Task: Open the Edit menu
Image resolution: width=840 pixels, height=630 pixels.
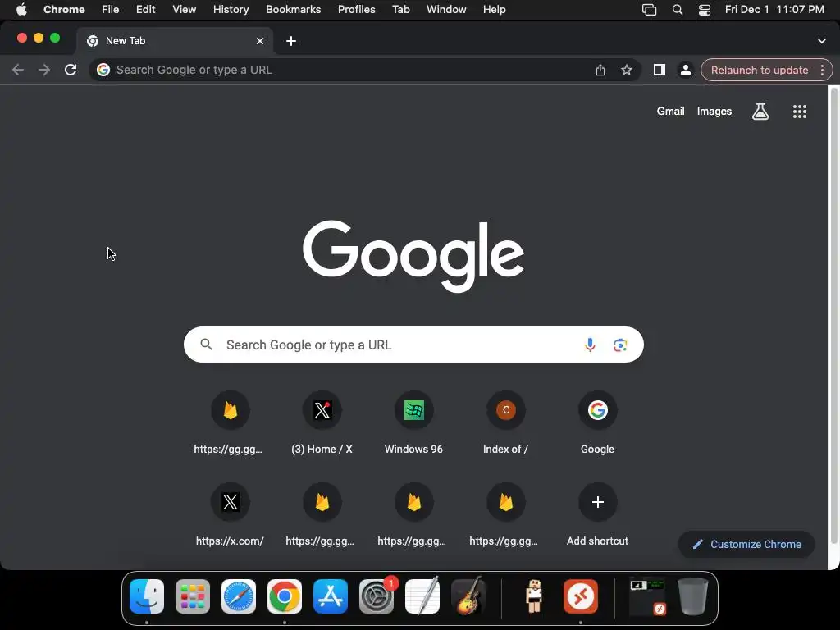Action: point(145,10)
